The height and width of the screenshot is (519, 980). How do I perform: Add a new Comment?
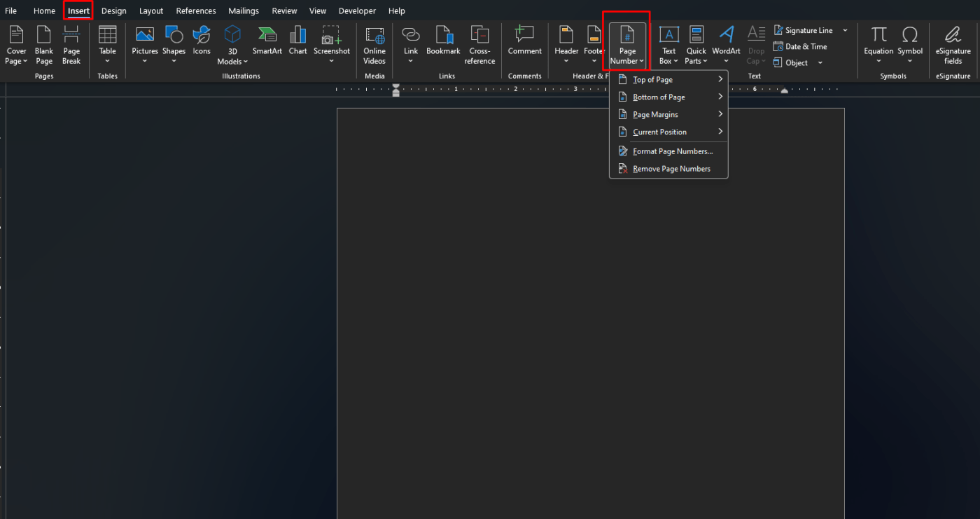click(x=525, y=42)
